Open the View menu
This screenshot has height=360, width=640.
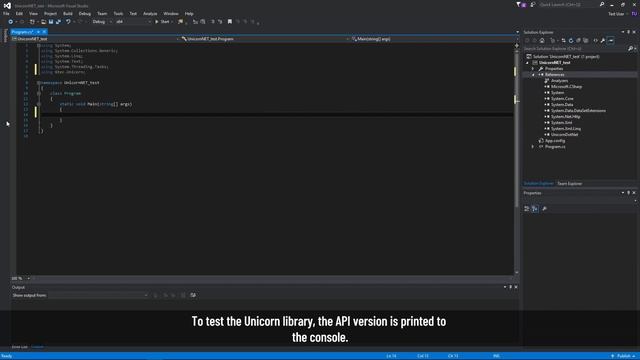[x=33, y=13]
